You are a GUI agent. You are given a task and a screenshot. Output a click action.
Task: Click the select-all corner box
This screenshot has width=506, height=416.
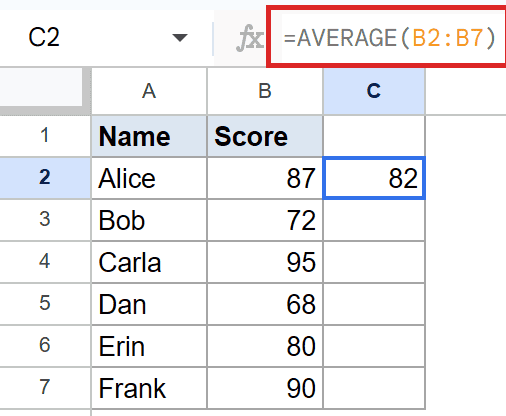[x=45, y=91]
